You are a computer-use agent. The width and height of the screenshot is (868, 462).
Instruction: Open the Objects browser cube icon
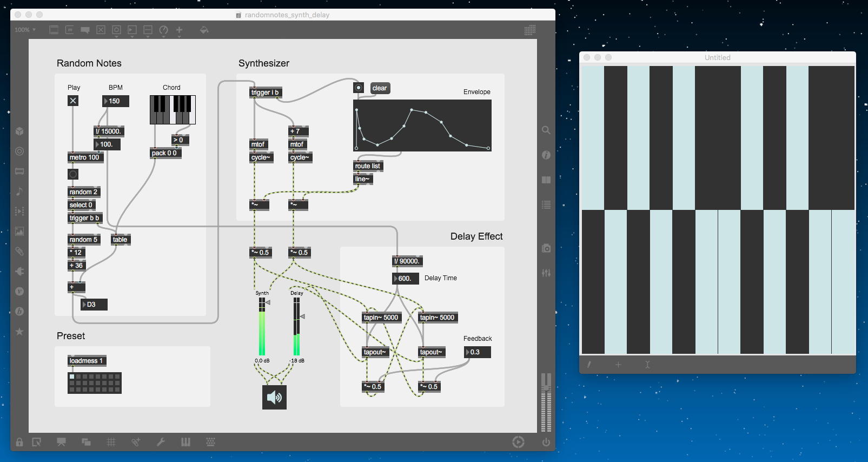(x=19, y=131)
